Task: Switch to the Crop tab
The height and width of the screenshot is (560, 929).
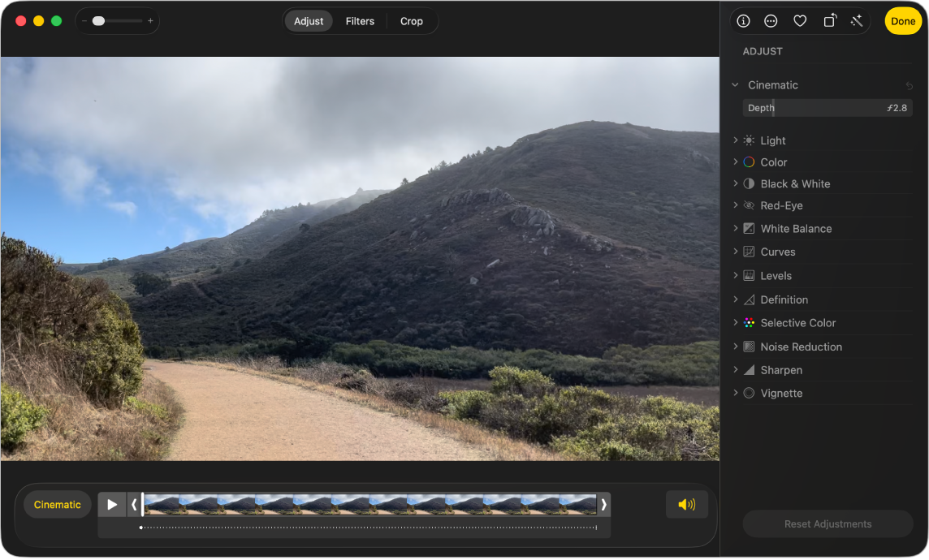Action: coord(412,21)
